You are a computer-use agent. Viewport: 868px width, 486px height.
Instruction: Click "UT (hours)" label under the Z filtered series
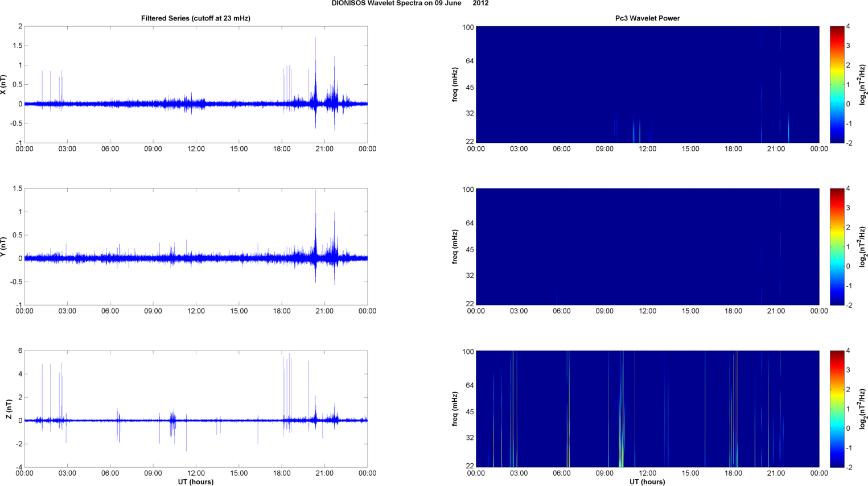(x=196, y=481)
